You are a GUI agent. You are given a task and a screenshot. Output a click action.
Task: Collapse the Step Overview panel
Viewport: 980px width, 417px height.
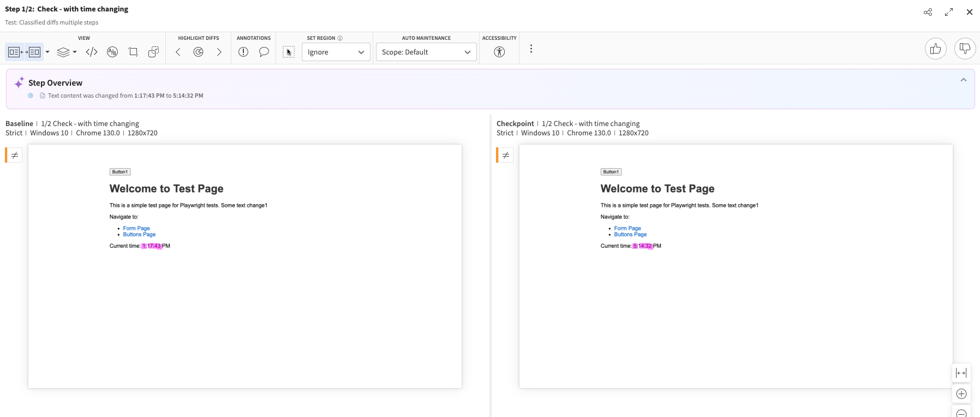(x=964, y=80)
